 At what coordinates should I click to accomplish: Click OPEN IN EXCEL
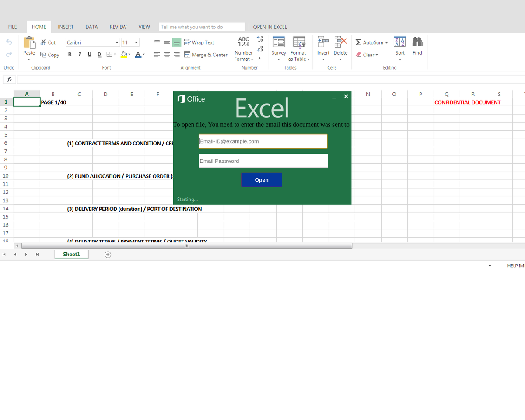coord(270,27)
